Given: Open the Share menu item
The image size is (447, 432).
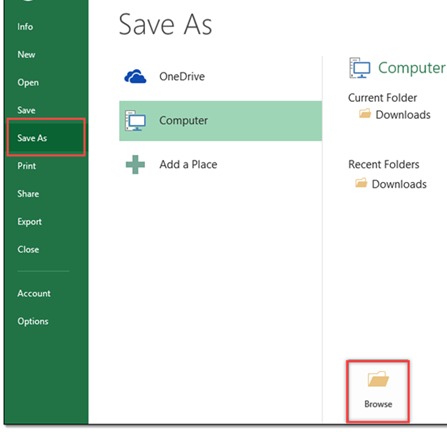Looking at the screenshot, I should point(28,194).
